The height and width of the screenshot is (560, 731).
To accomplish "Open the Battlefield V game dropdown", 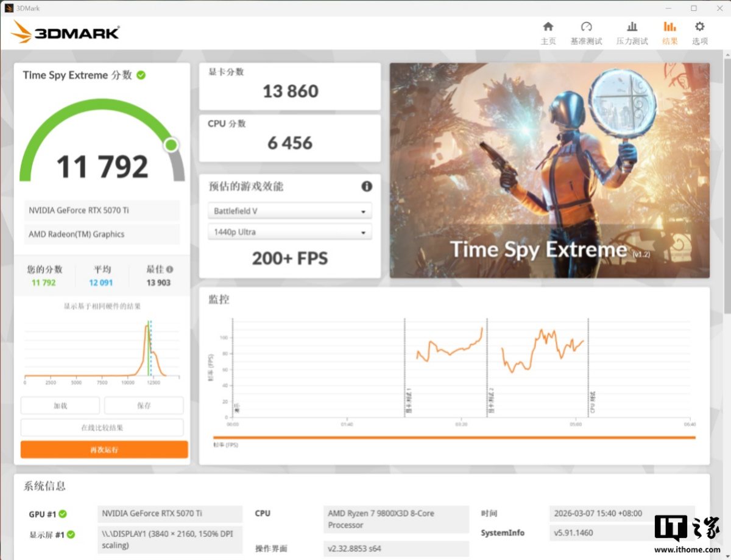I will 290,211.
